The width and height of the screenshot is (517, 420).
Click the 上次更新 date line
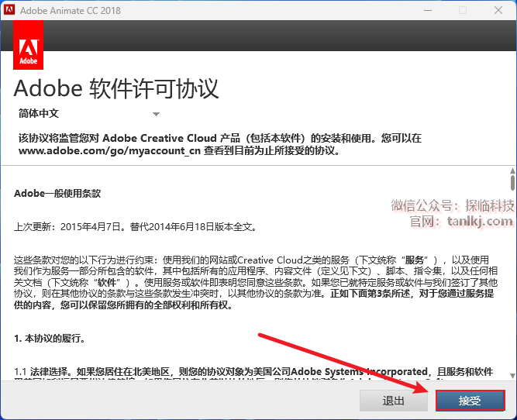(135, 227)
